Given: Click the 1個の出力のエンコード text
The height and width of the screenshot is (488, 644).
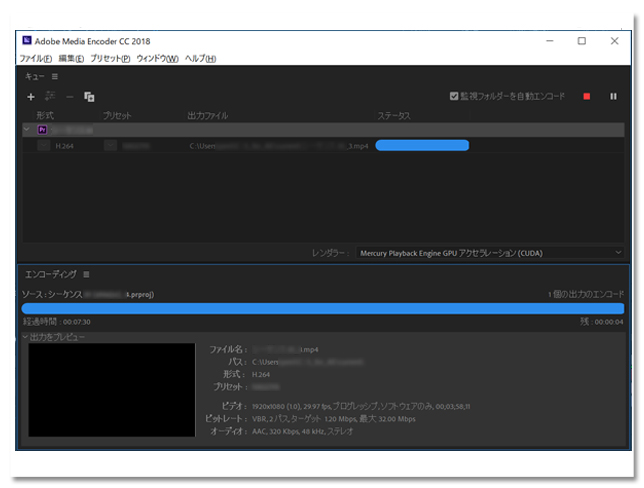Looking at the screenshot, I should click(586, 294).
